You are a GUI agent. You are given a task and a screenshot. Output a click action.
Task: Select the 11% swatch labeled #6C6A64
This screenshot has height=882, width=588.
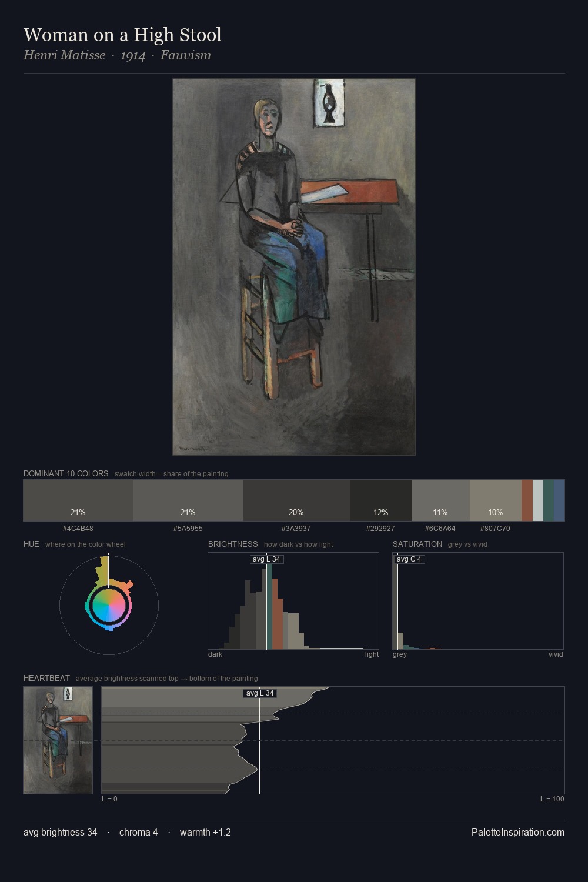tap(440, 500)
